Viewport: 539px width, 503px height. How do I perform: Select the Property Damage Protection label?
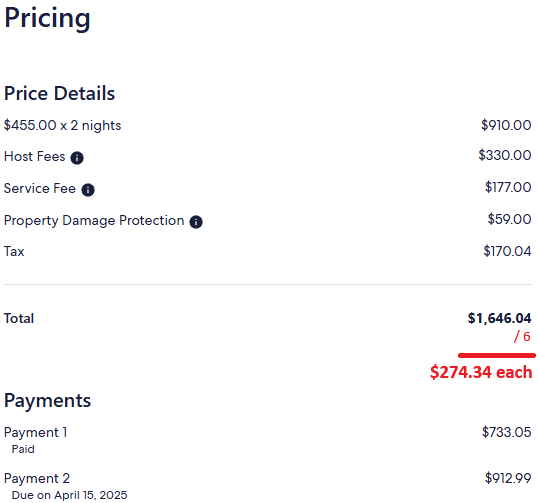(94, 221)
